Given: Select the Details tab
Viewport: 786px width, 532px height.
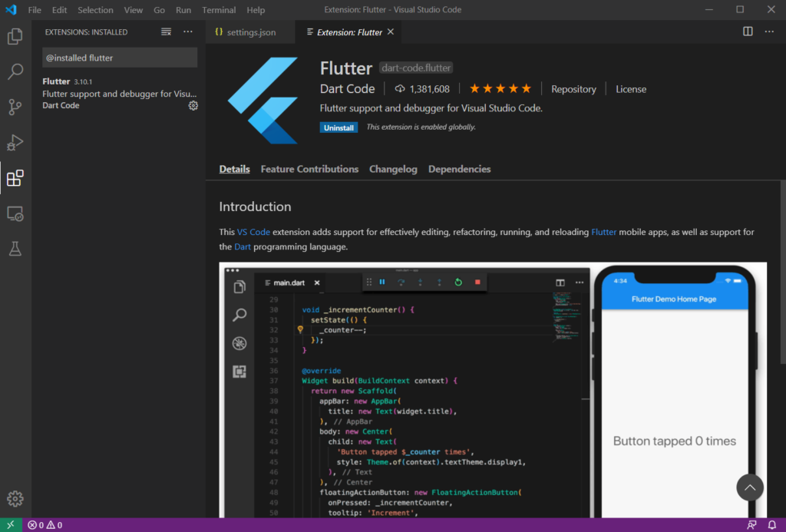Looking at the screenshot, I should pos(234,169).
